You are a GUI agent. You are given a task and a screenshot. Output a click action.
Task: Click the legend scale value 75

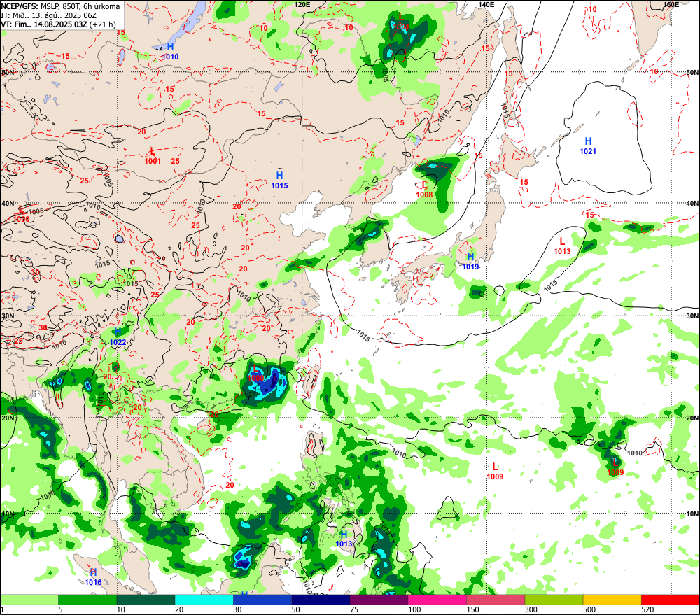pyautogui.click(x=354, y=609)
